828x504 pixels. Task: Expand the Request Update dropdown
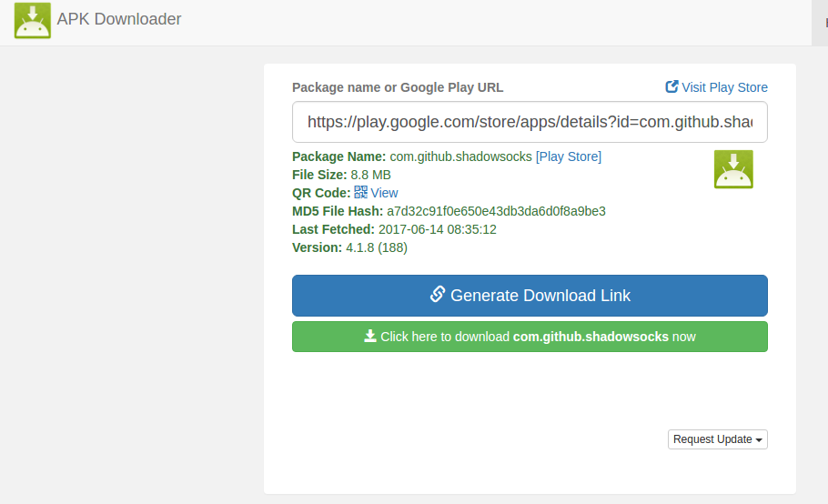tap(718, 439)
